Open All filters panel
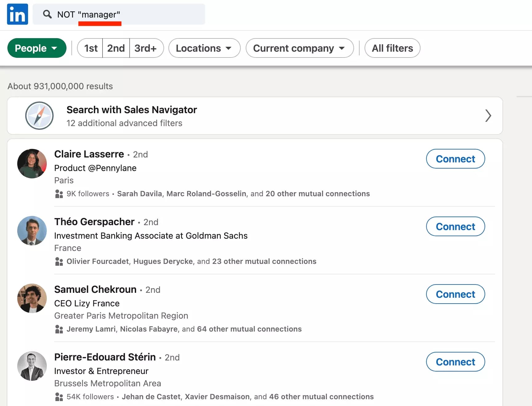Screen dimensions: 532x406 pos(392,48)
